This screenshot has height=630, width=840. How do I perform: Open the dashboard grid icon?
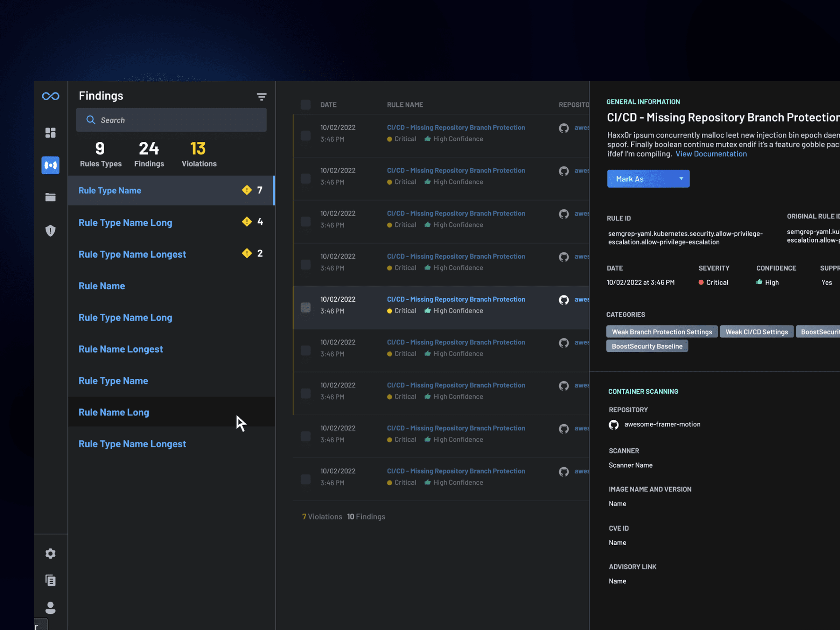point(50,133)
